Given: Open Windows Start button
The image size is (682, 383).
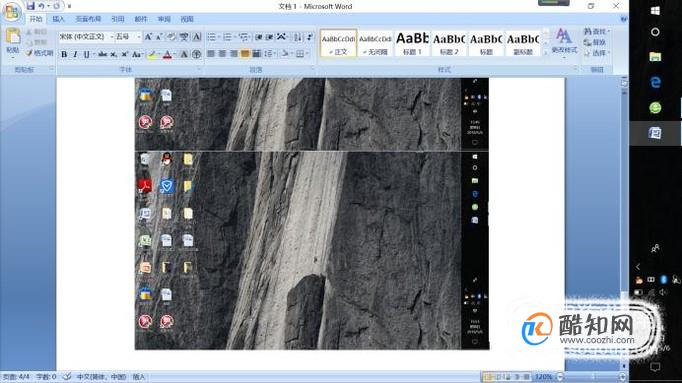Looking at the screenshot, I should (655, 11).
